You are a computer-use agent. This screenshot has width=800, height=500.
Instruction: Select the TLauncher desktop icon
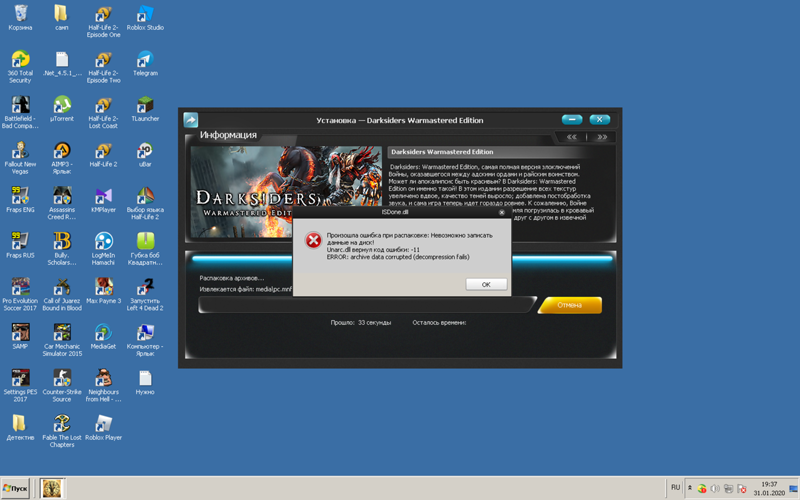pos(145,109)
